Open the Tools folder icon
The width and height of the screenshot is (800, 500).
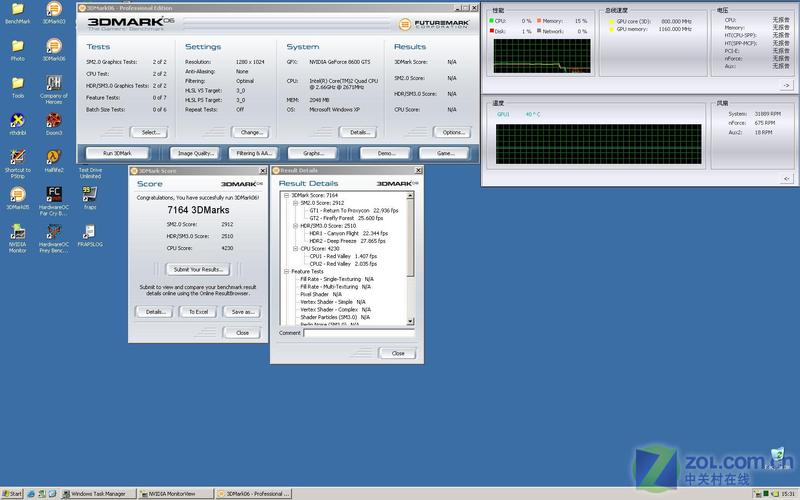click(x=17, y=87)
